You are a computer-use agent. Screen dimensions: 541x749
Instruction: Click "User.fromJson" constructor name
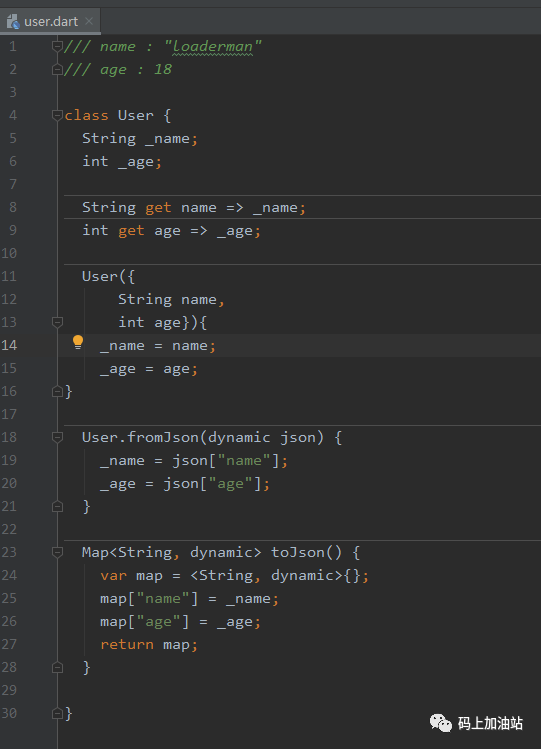coord(140,438)
